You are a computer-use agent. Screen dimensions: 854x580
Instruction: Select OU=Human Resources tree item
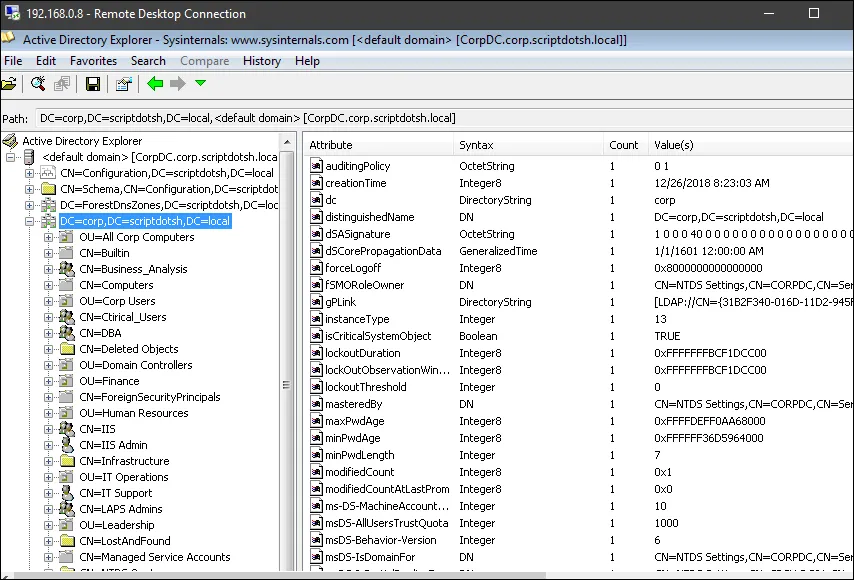(133, 413)
